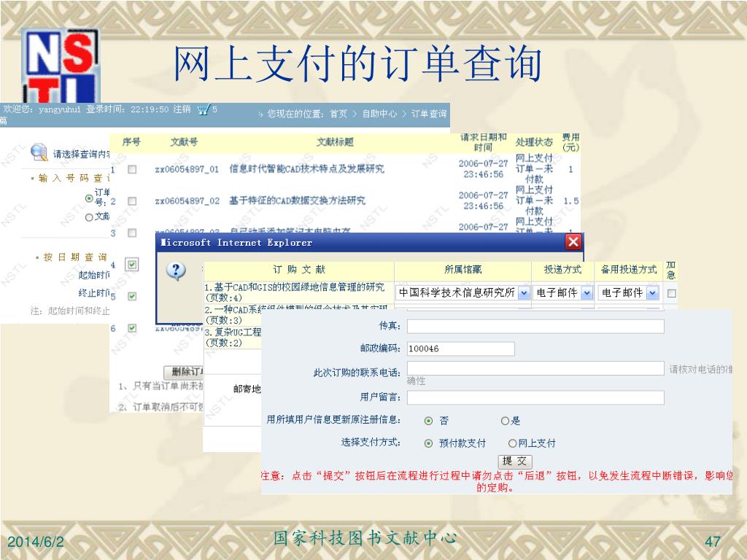Click the question mark dialog icon
Image resolution: width=747 pixels, height=560 pixels.
point(176,271)
